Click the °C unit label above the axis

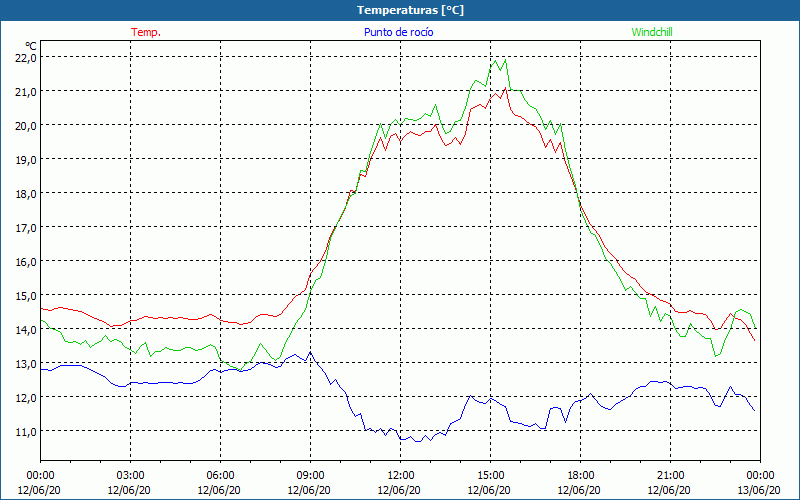point(31,45)
